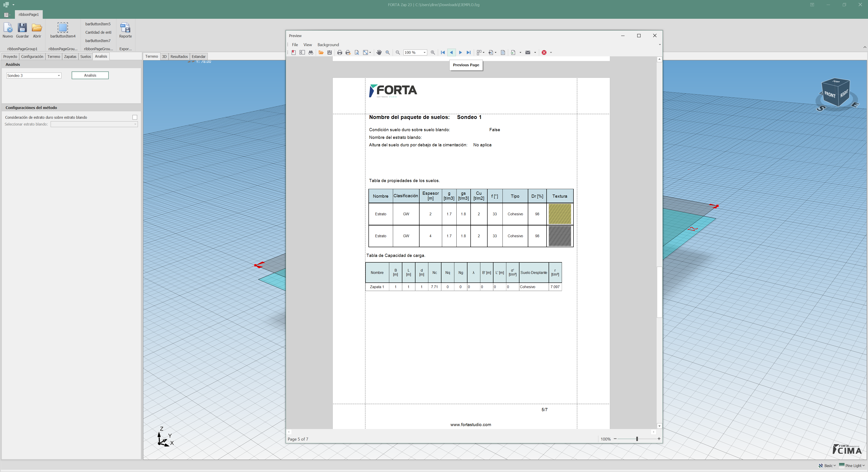This screenshot has height=472, width=868.
Task: Click the Scale icon in Preview toolbar
Action: [x=365, y=53]
